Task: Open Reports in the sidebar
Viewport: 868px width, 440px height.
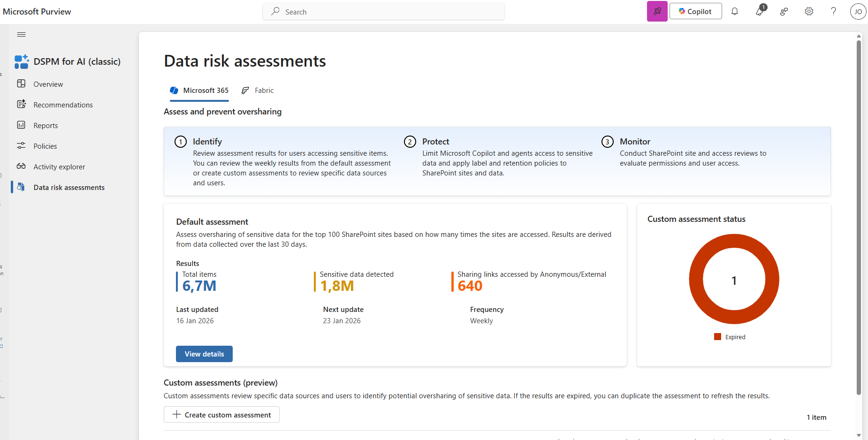Action: (x=46, y=126)
